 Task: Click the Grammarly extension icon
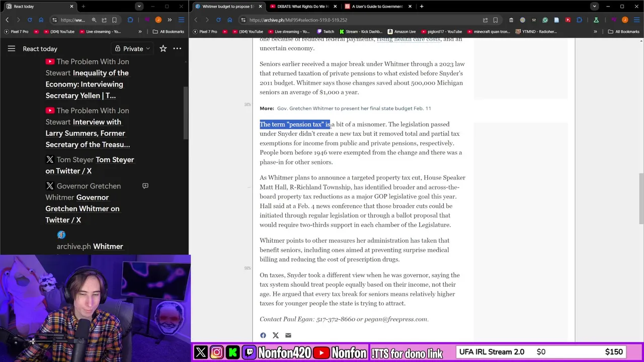(545, 20)
